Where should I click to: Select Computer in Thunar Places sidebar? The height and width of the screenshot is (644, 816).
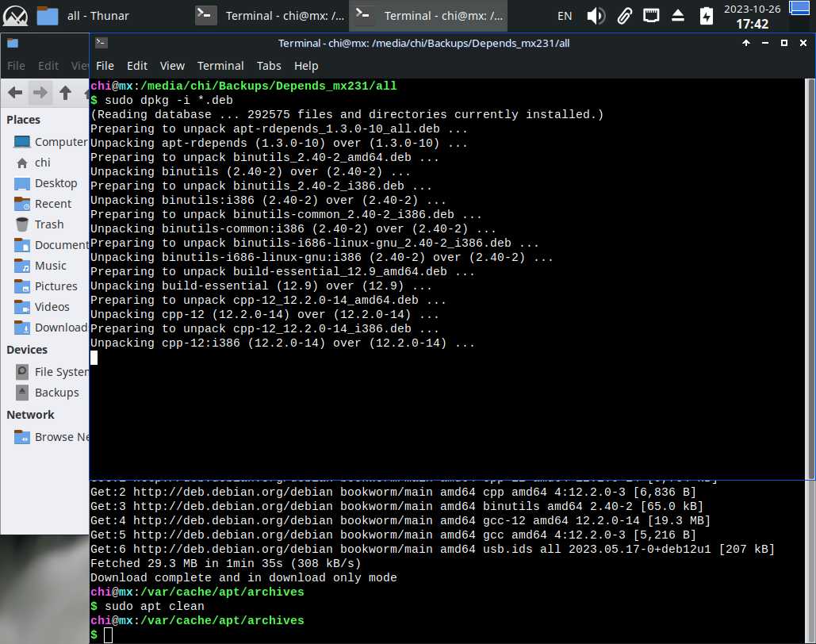pos(50,142)
